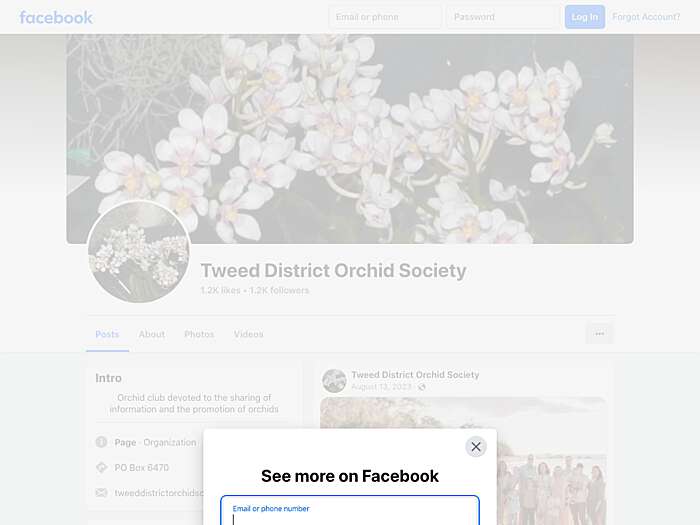Viewport: 700px width, 525px height.
Task: Click the post author's small avatar
Action: pyautogui.click(x=334, y=381)
